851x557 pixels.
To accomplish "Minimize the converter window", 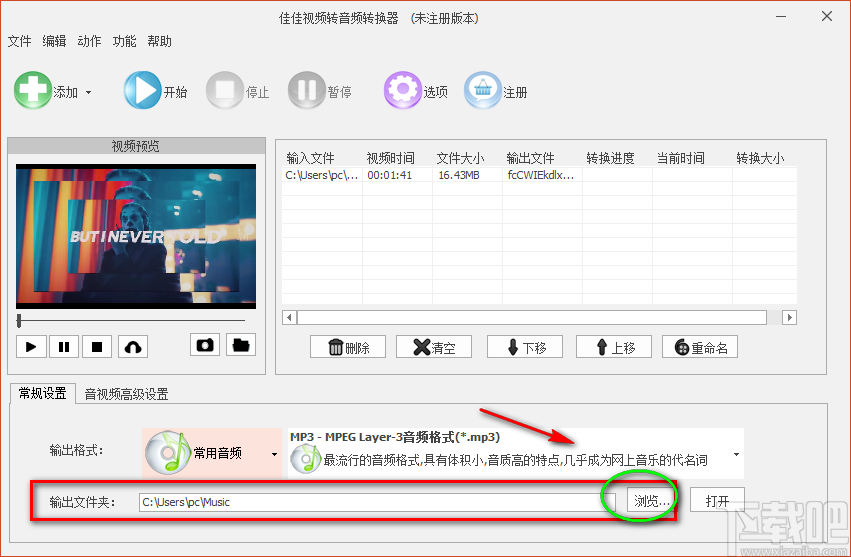I will (781, 17).
